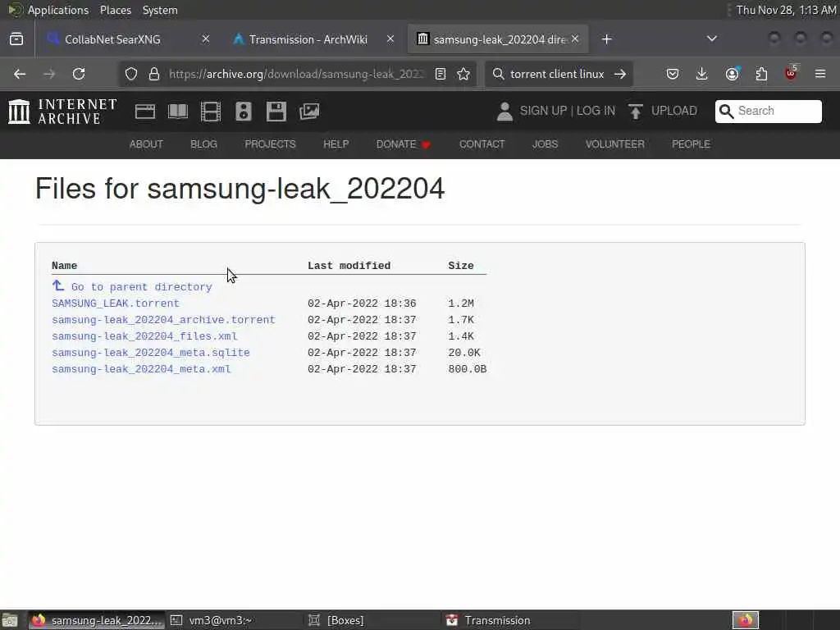
Task: Open the HELP link
Action: point(336,144)
